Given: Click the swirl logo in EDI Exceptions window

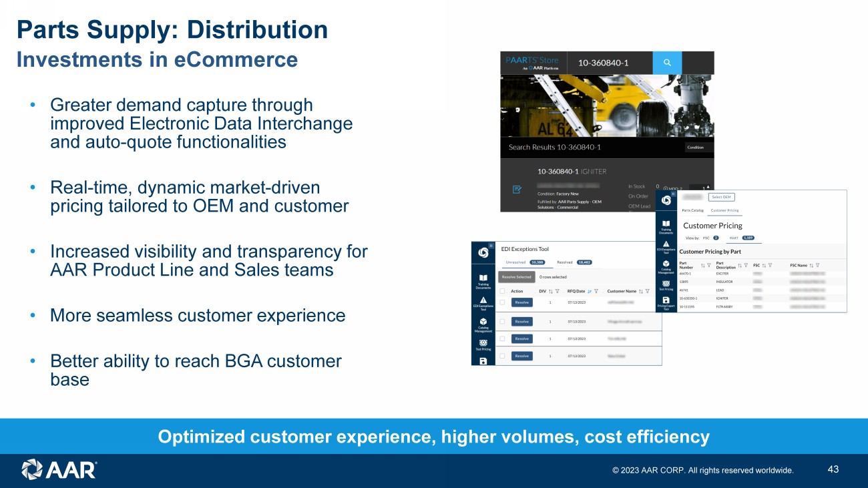Looking at the screenshot, I should tap(484, 253).
